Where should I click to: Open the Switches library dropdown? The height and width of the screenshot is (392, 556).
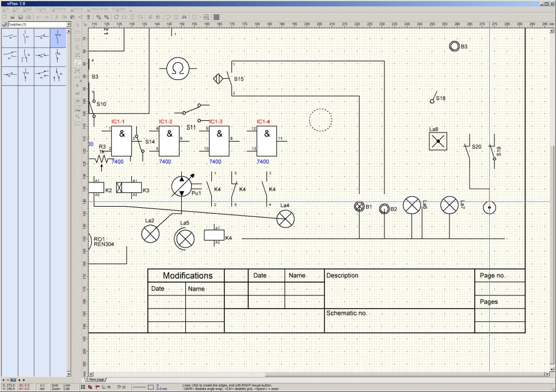point(68,25)
